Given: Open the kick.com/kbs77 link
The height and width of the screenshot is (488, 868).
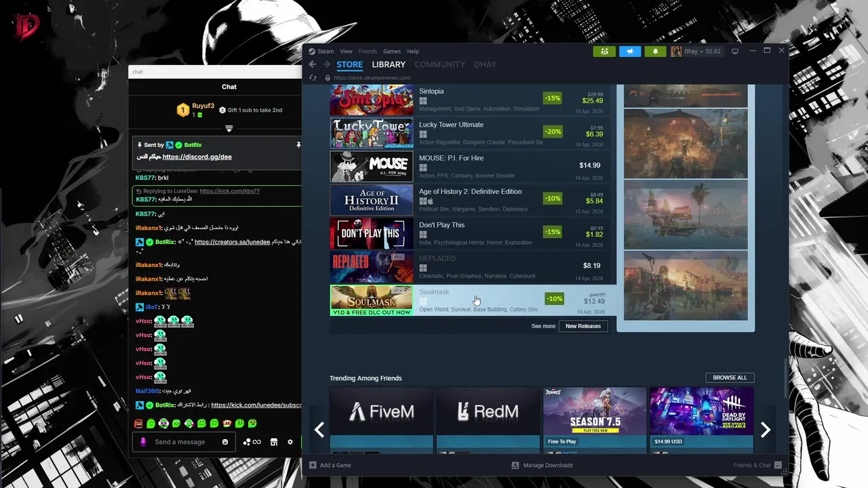Looking at the screenshot, I should tap(229, 191).
